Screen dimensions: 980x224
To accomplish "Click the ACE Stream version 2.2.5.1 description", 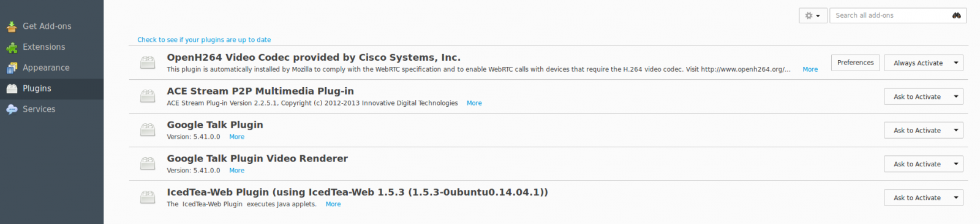I will [x=312, y=103].
